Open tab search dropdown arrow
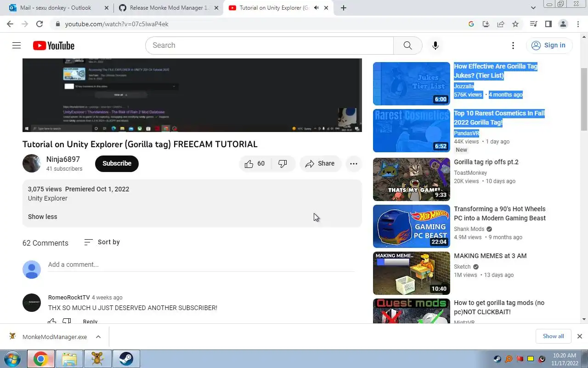The width and height of the screenshot is (588, 368). click(x=533, y=8)
